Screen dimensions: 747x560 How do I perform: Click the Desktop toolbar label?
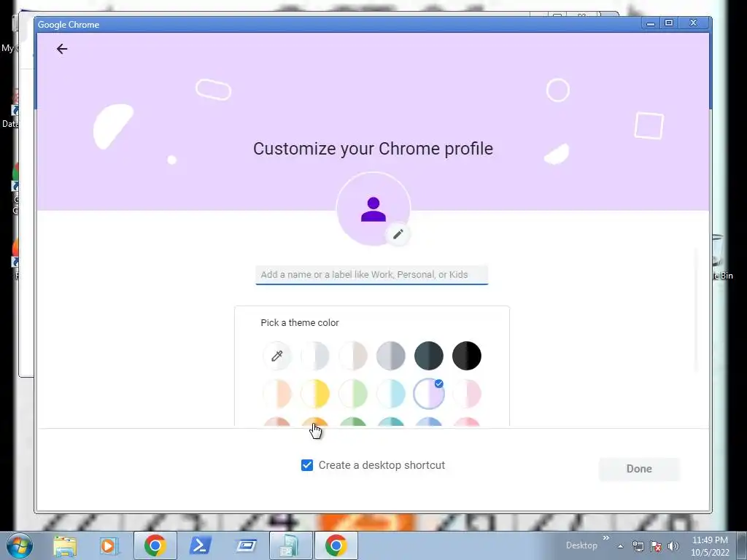click(581, 545)
